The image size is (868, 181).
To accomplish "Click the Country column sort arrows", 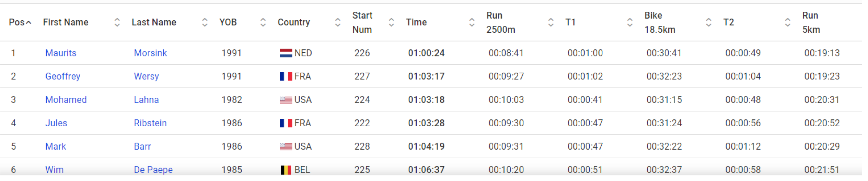I will pos(338,22).
